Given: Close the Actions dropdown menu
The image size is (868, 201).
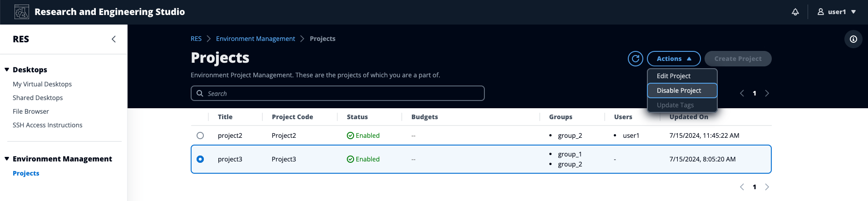Looking at the screenshot, I should (674, 59).
